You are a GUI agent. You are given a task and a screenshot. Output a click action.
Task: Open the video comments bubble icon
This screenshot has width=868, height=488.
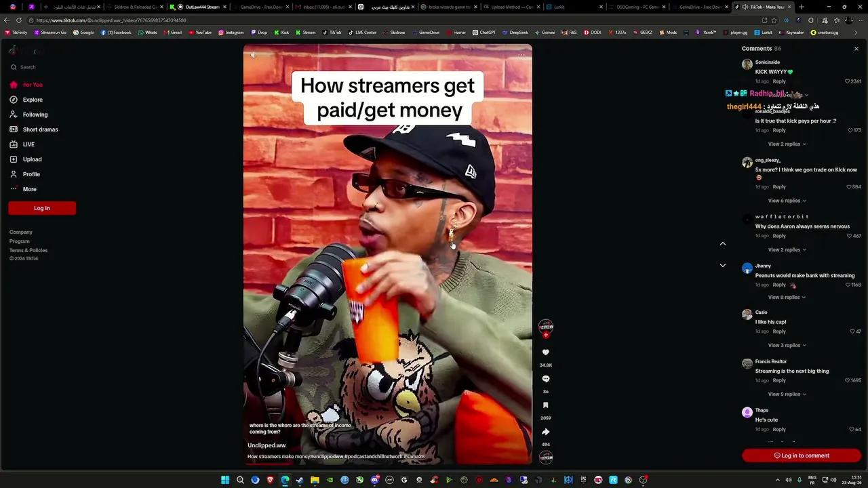coord(546,379)
